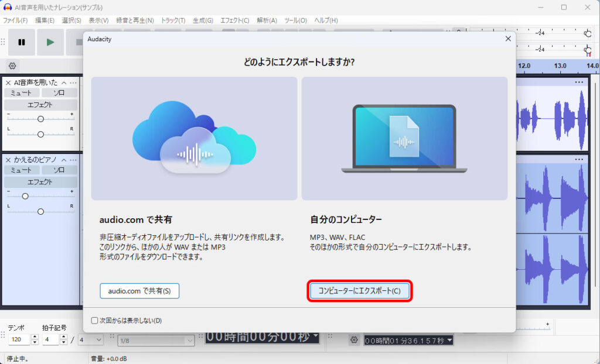This screenshot has height=364, width=600.
Task: Click the audio.com で共有 heading text
Action: (136, 219)
